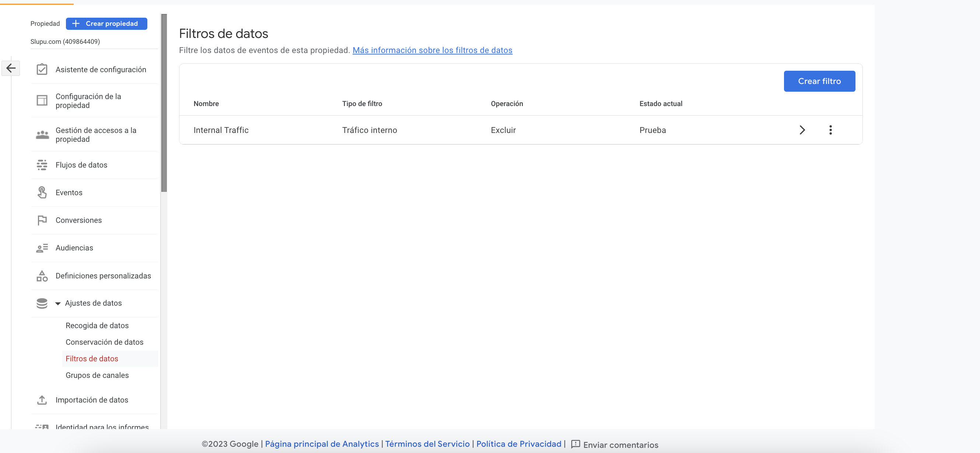Image resolution: width=980 pixels, height=453 pixels.
Task: Click the Estado actual column header
Action: tap(661, 103)
